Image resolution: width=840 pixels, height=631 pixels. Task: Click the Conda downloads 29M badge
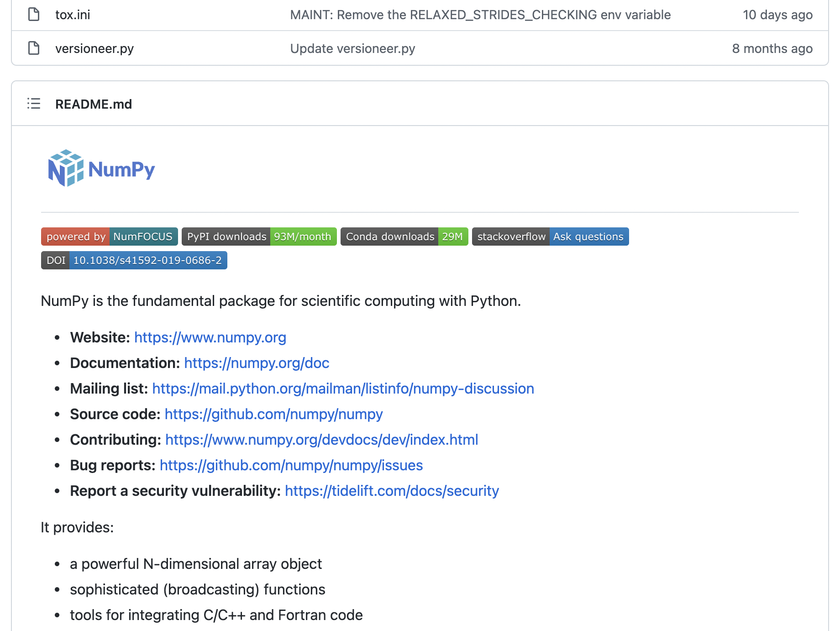pos(404,237)
